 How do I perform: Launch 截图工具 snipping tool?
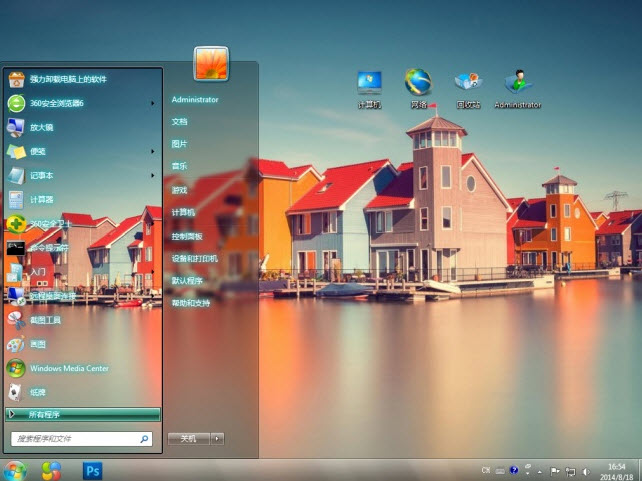[x=45, y=320]
